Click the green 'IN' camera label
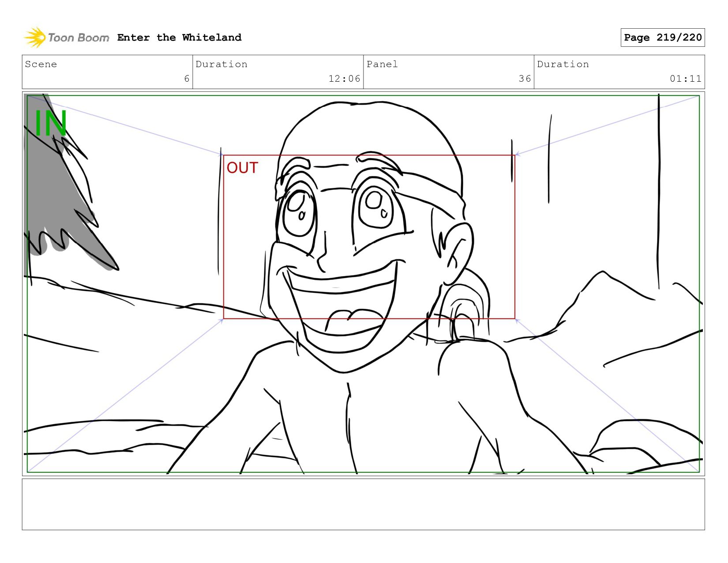This screenshot has width=728, height=563. pyautogui.click(x=51, y=123)
